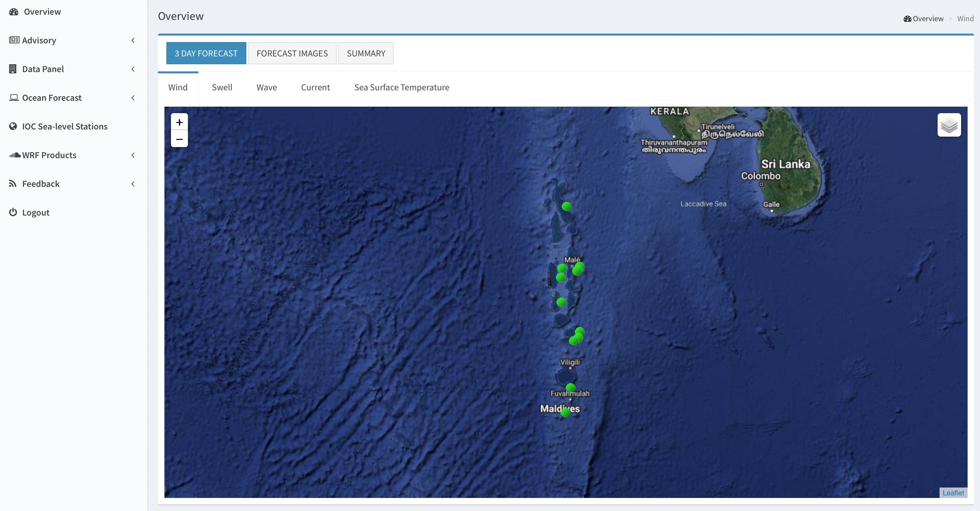The image size is (980, 511).
Task: Expand the Feedback menu chevron
Action: [x=133, y=184]
